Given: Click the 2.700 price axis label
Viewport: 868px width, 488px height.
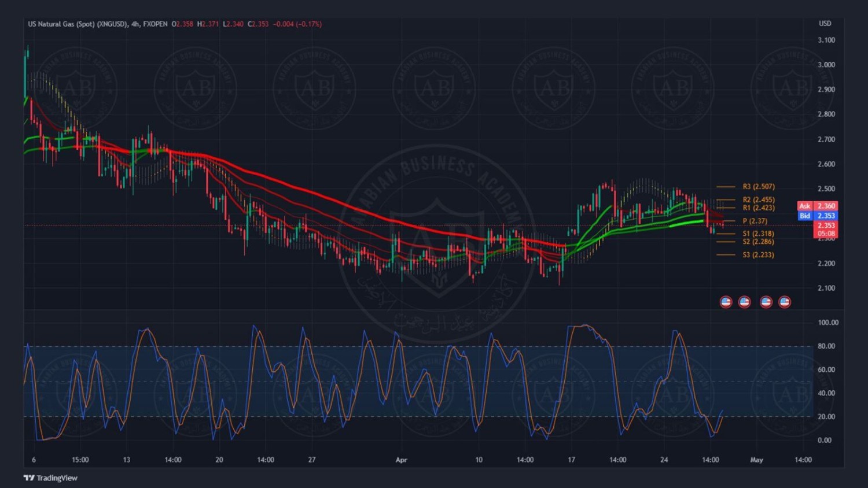Looking at the screenshot, I should pyautogui.click(x=826, y=139).
